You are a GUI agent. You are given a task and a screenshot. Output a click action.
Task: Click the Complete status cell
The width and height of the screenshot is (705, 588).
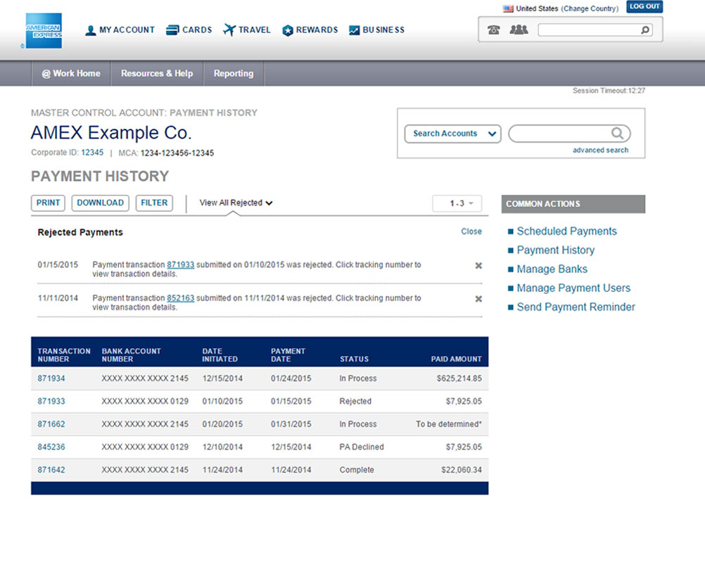357,471
